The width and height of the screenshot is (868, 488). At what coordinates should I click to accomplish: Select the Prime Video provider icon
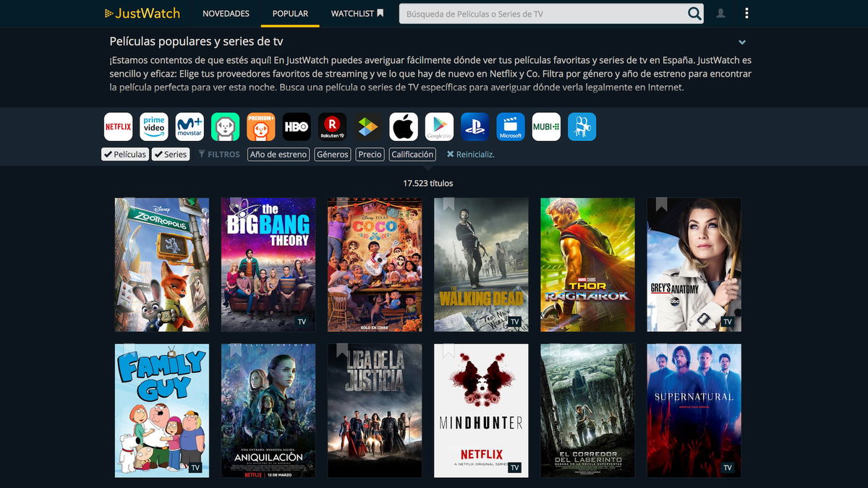[153, 127]
